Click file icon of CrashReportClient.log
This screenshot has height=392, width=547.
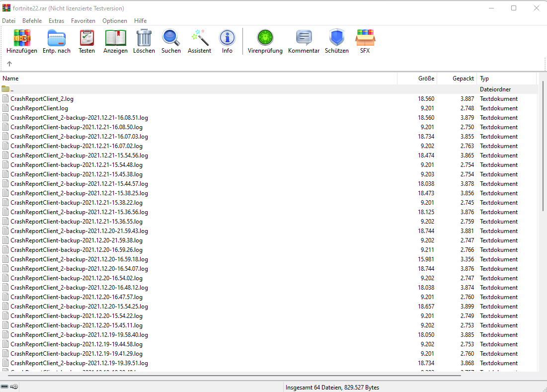click(5, 108)
